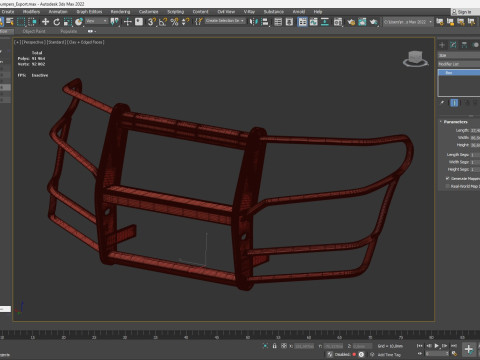Click Edit Named Selection Sets icon
The height and width of the screenshot is (360, 480).
(x=199, y=22)
